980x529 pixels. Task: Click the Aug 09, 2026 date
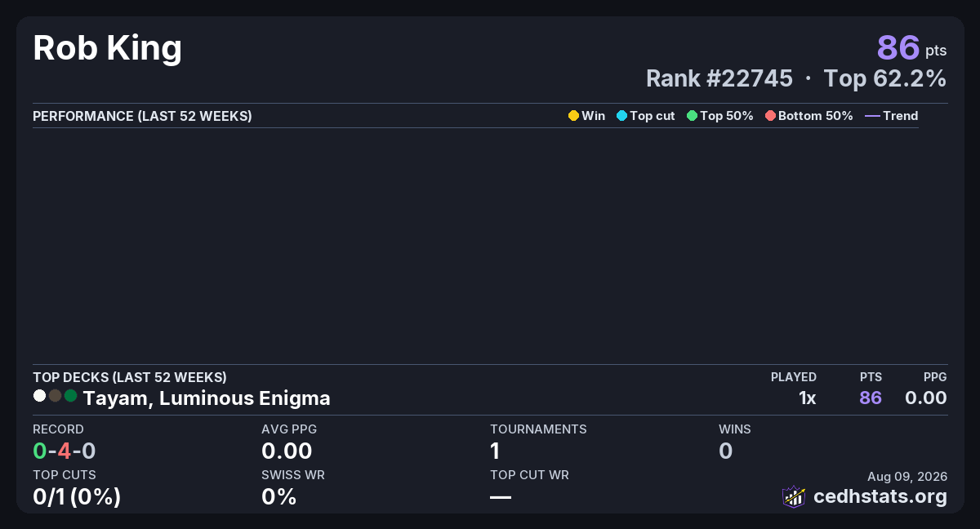907,477
